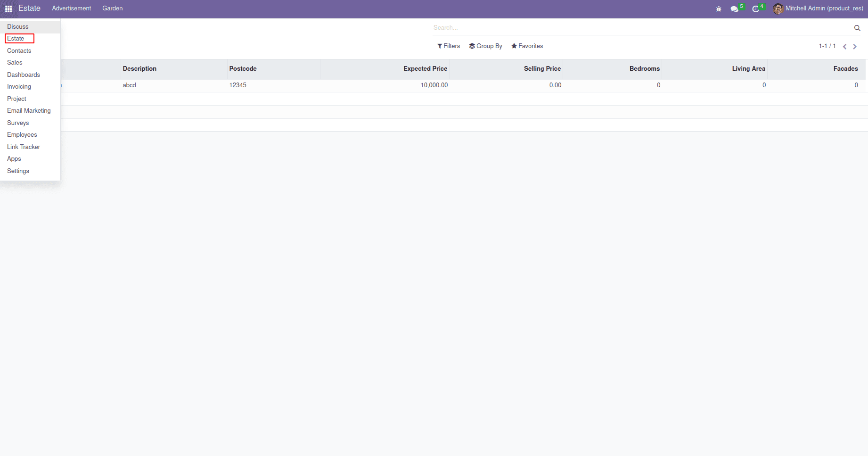Open the apps grid menu icon
868x456 pixels.
click(x=8, y=8)
